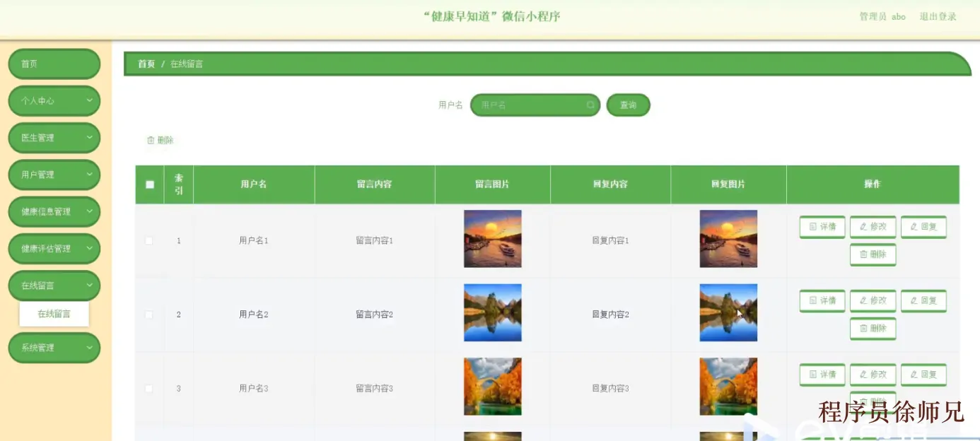Open lake 回复图片 thumbnail in row 2
Viewport: 980px width, 441px height.
pyautogui.click(x=728, y=312)
